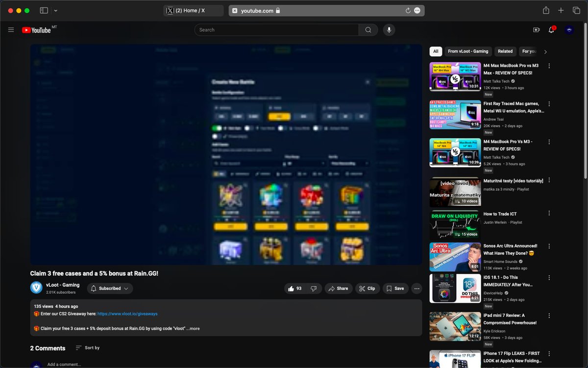Save the video to a playlist
The width and height of the screenshot is (588, 368).
(395, 289)
